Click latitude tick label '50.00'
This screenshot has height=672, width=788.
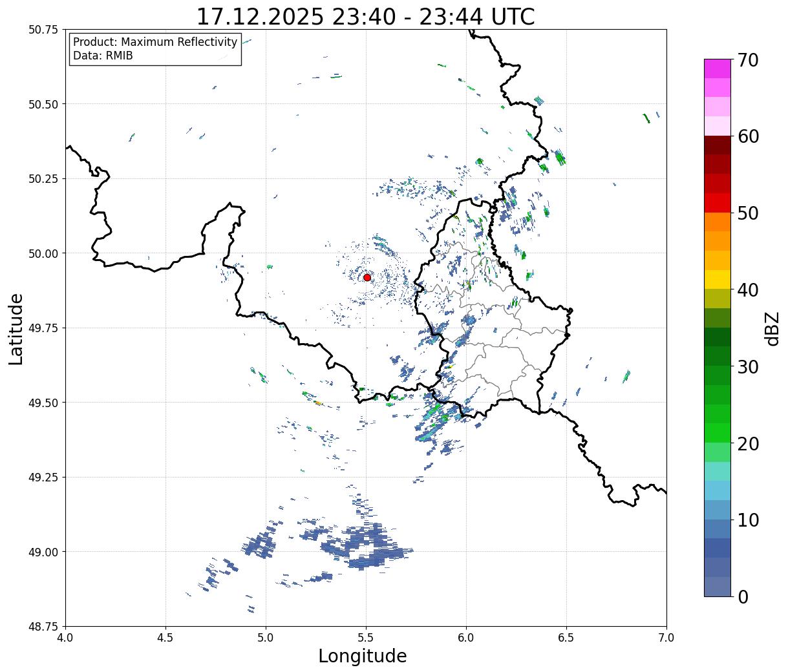[43, 253]
